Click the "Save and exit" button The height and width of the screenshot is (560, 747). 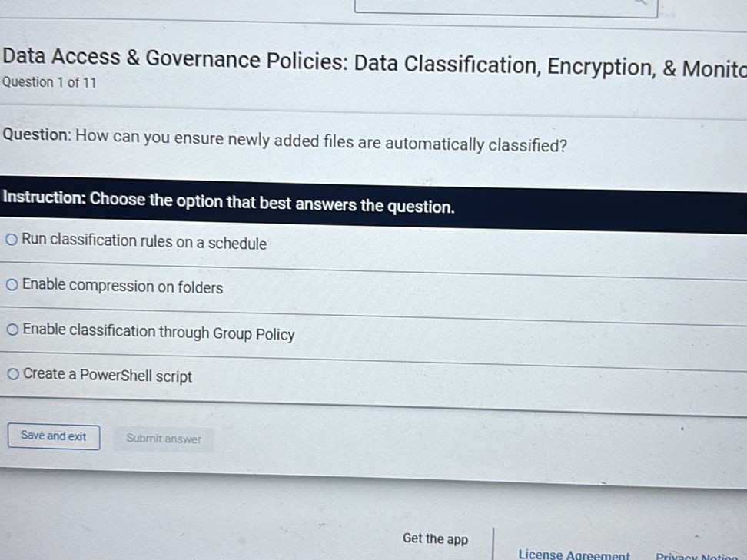tap(54, 436)
